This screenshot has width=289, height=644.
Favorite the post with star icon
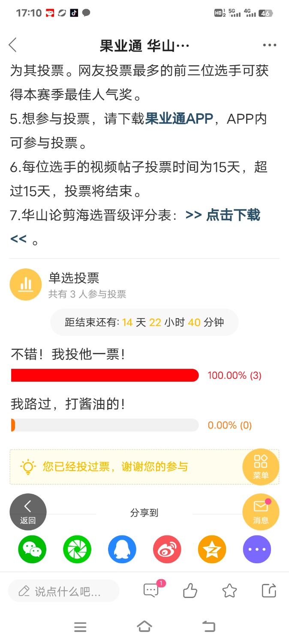[x=229, y=591]
